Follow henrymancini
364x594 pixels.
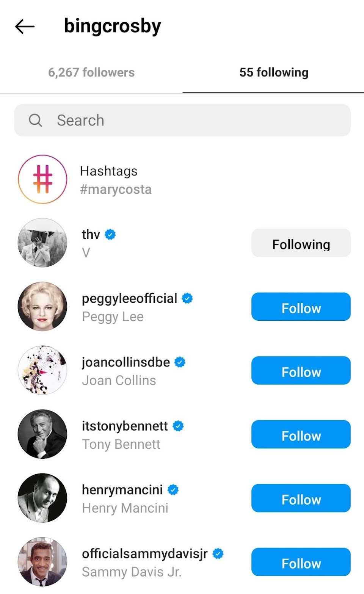pos(301,498)
